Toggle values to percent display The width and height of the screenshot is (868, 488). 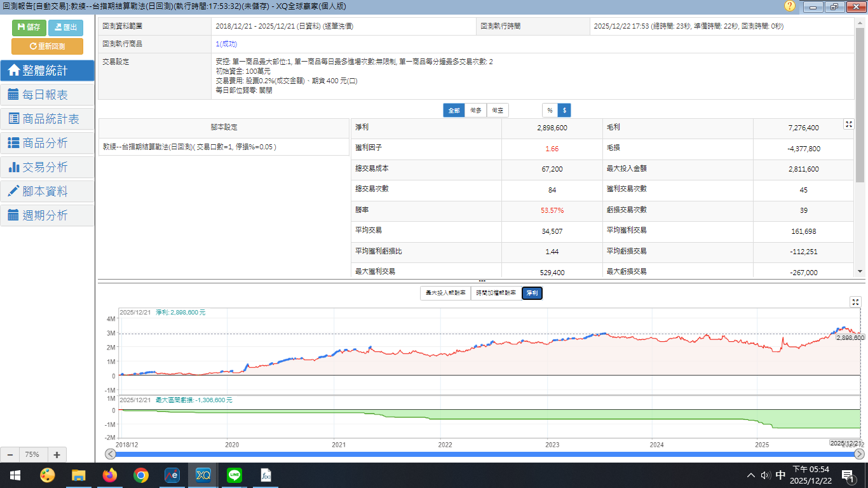pyautogui.click(x=550, y=111)
